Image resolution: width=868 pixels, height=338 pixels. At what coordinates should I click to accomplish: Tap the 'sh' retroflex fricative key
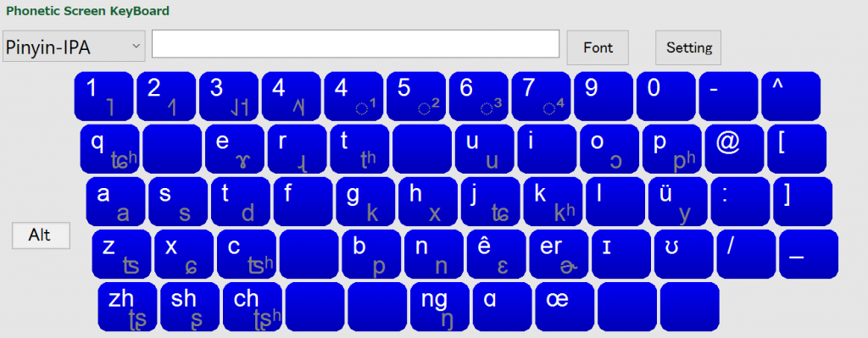pos(190,307)
